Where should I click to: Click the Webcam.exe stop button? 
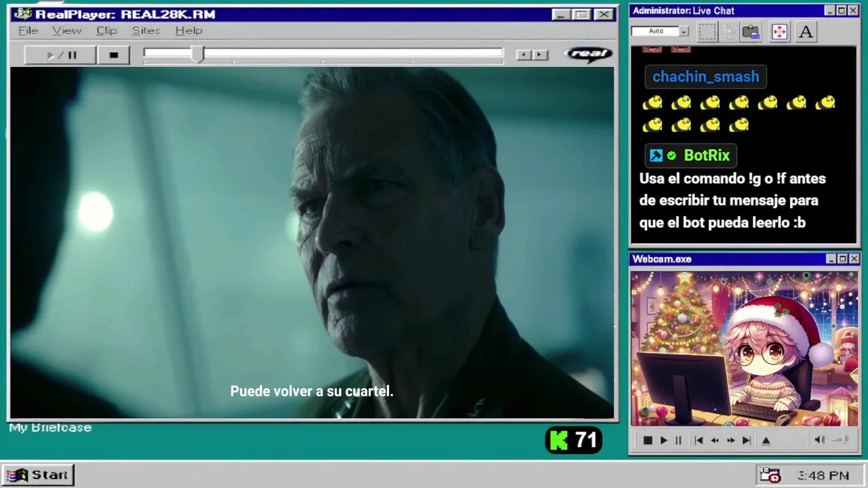[x=647, y=441]
